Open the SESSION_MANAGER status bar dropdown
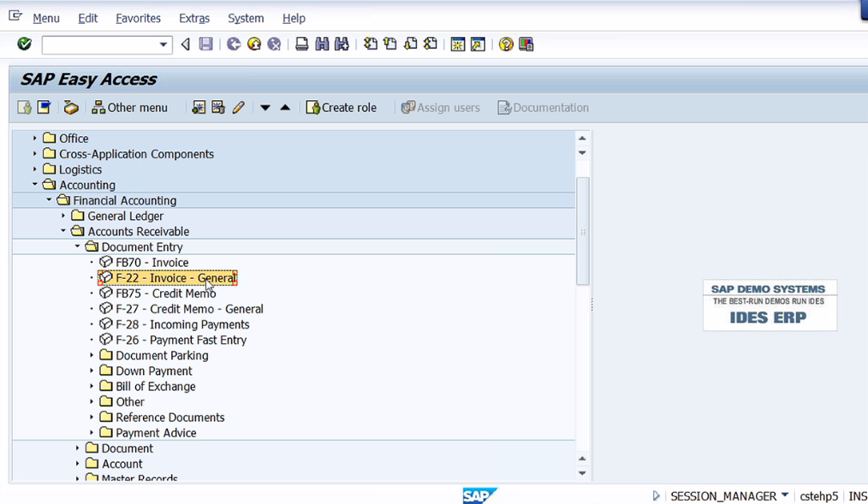Image resolution: width=868 pixels, height=504 pixels. [x=784, y=495]
